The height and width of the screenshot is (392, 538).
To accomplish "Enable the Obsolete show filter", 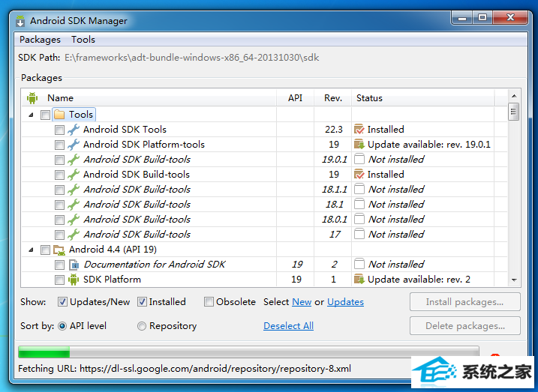I will tap(209, 302).
